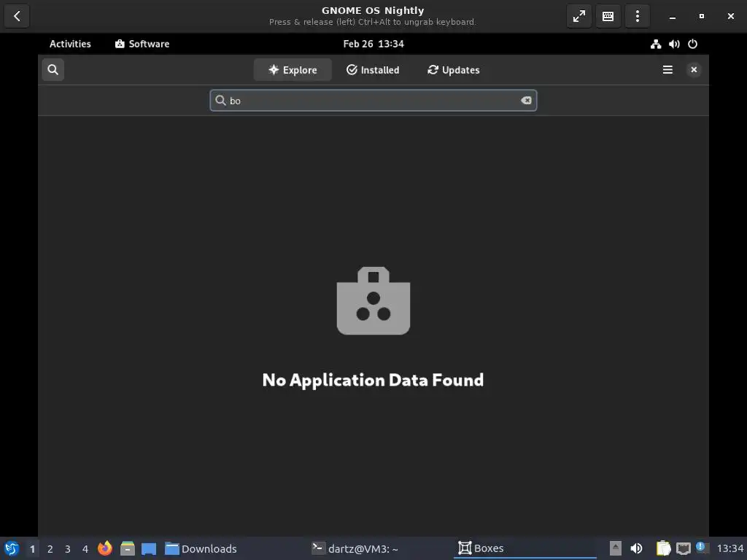Open the Activities overview

coord(70,44)
